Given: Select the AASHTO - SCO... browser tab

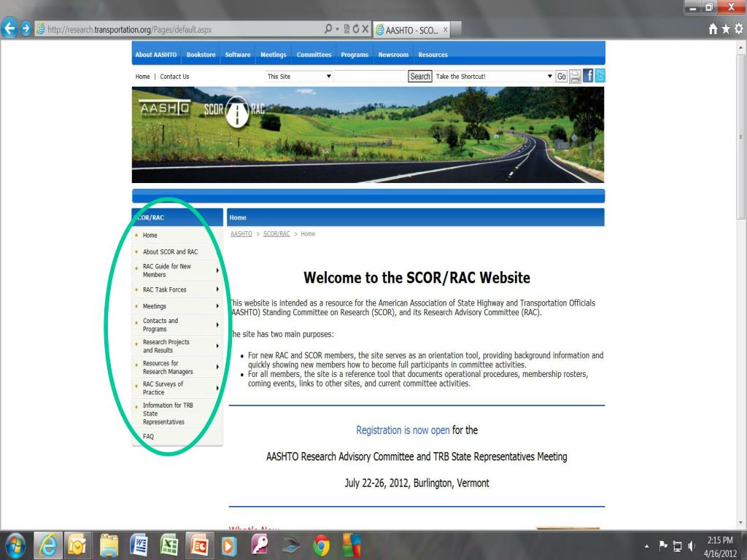Looking at the screenshot, I should [x=412, y=29].
